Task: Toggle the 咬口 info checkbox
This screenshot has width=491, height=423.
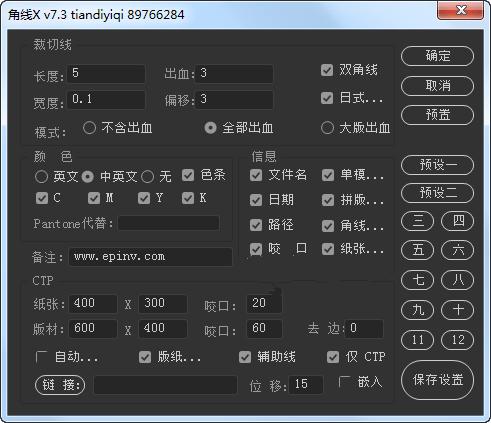Action: tap(256, 249)
